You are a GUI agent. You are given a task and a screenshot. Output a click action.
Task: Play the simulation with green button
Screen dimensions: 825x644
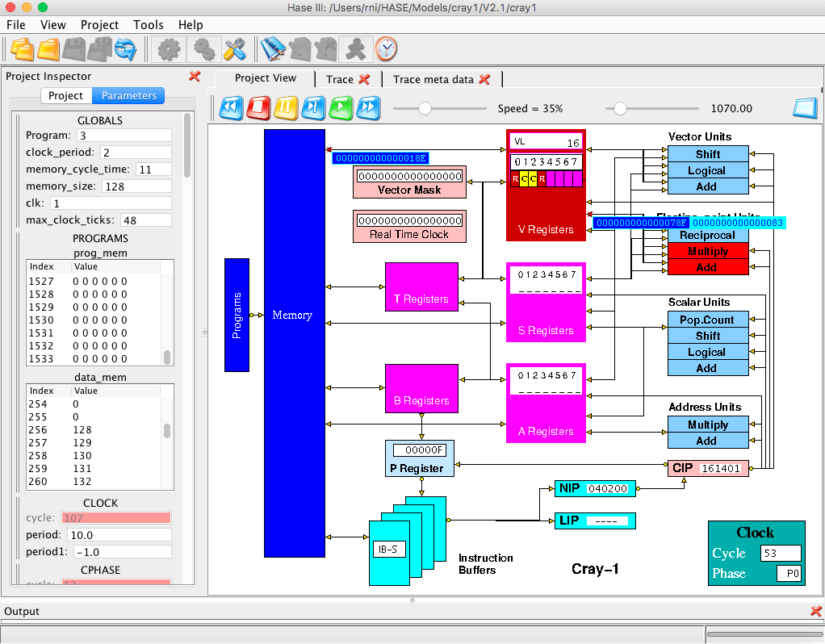click(341, 108)
